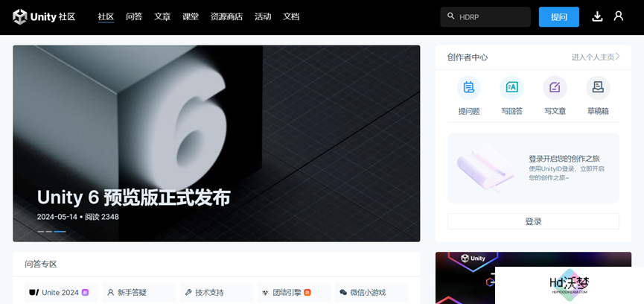The height and width of the screenshot is (304, 644).
Task: Open the 草稿箱 icon
Action: tap(598, 87)
